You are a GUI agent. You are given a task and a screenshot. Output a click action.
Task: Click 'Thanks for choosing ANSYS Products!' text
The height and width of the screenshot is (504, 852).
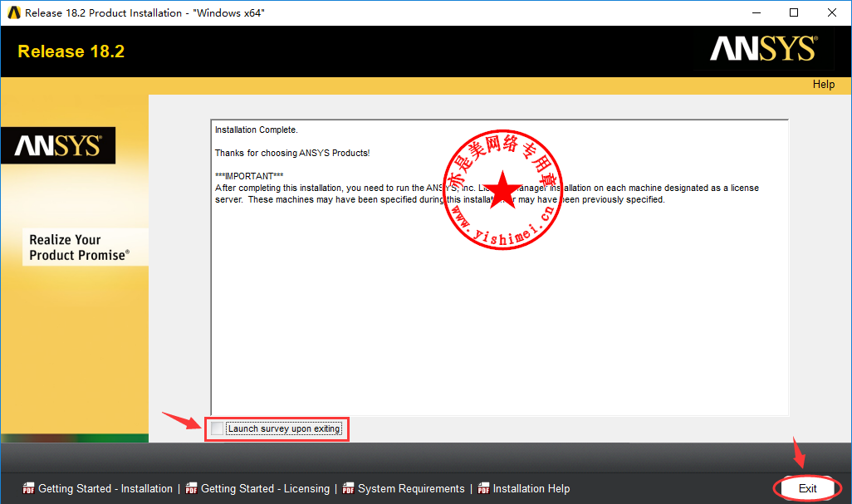pyautogui.click(x=292, y=153)
